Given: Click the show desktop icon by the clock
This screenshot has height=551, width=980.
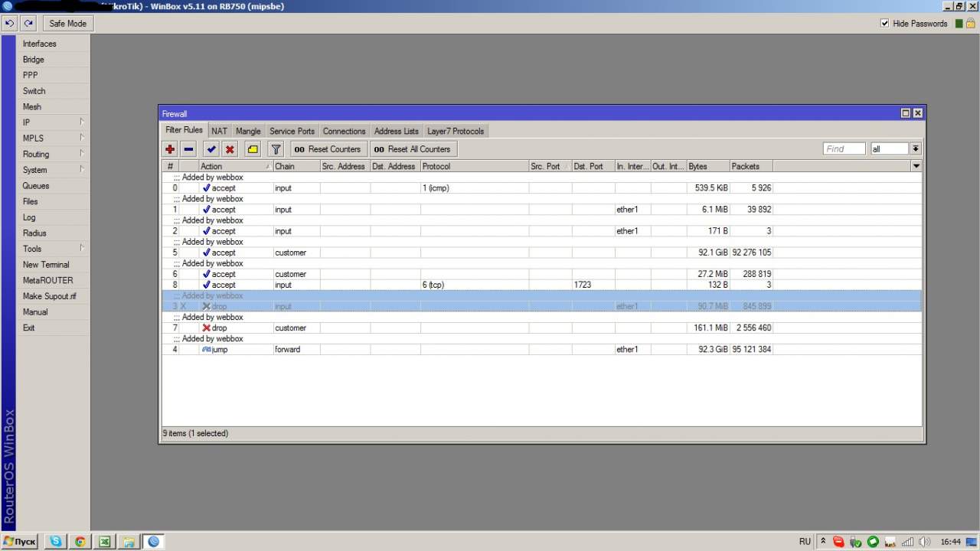Looking at the screenshot, I should coord(972,541).
